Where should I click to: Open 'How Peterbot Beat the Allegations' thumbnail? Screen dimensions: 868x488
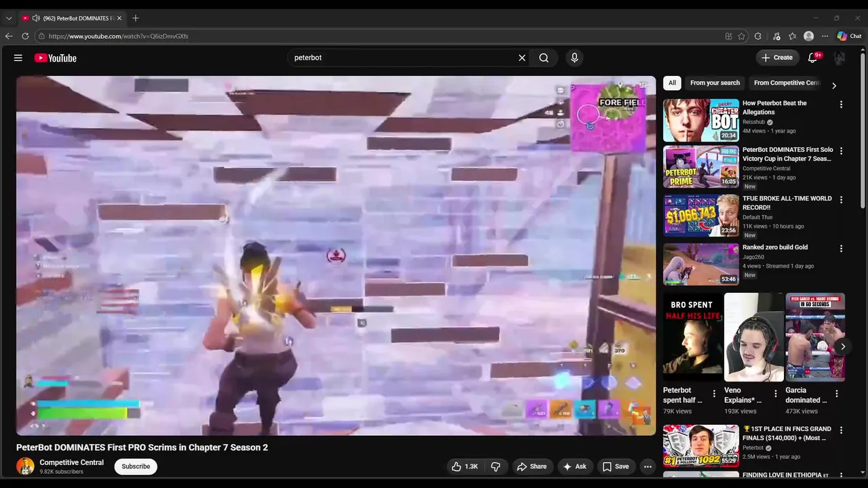701,120
